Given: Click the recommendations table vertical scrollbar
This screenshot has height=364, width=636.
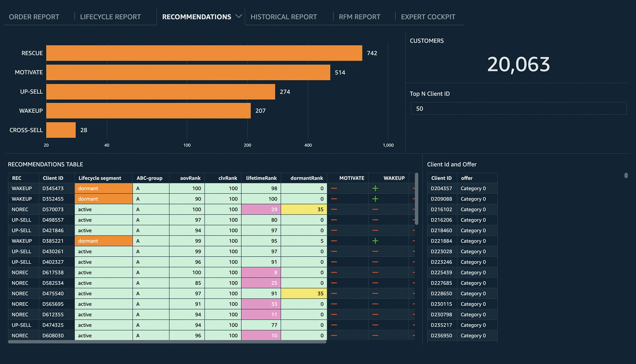Looking at the screenshot, I should tap(416, 199).
